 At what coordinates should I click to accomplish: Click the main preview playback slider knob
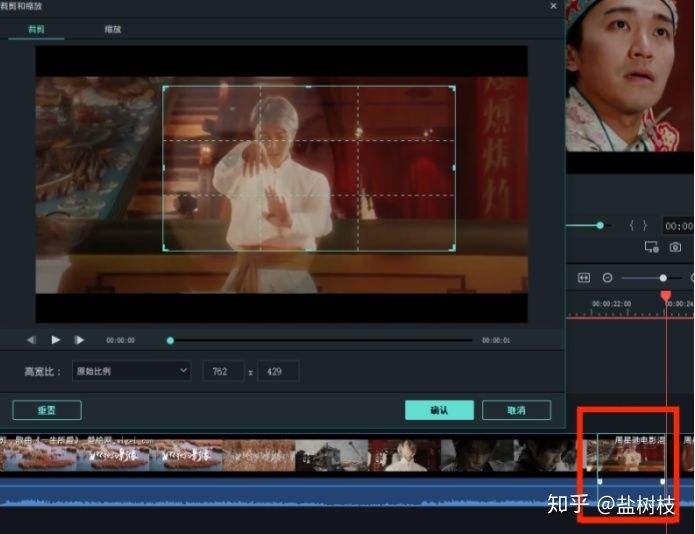click(600, 225)
